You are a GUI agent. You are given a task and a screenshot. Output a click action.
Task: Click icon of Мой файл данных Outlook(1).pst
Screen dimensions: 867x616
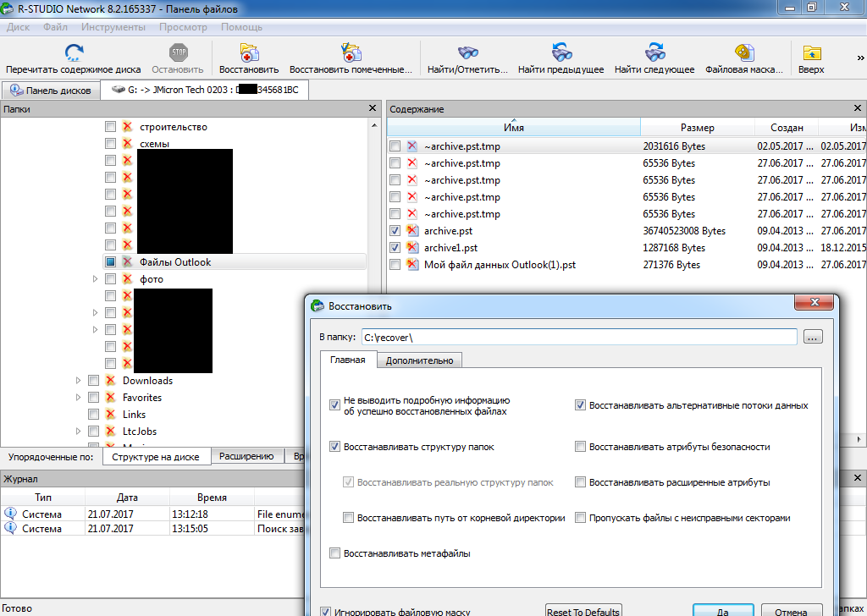click(412, 264)
